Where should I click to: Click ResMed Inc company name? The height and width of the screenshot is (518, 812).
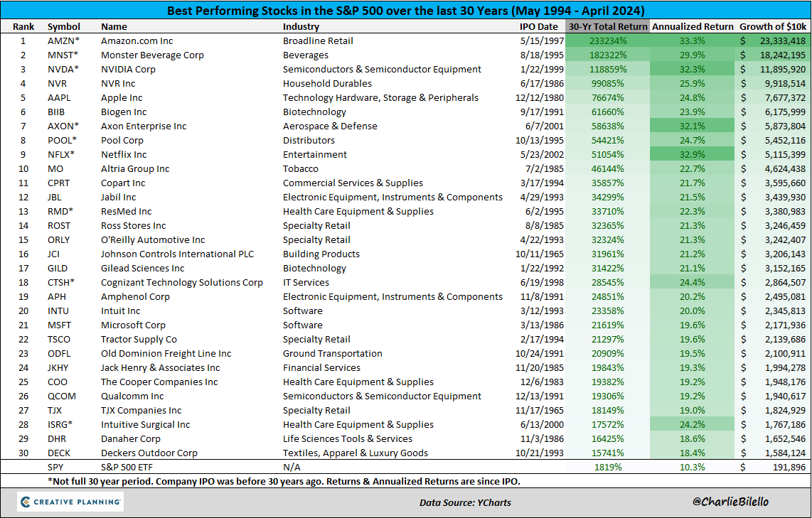127,212
